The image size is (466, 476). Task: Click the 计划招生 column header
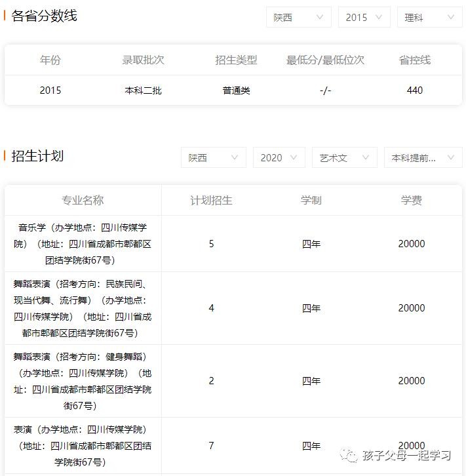211,201
